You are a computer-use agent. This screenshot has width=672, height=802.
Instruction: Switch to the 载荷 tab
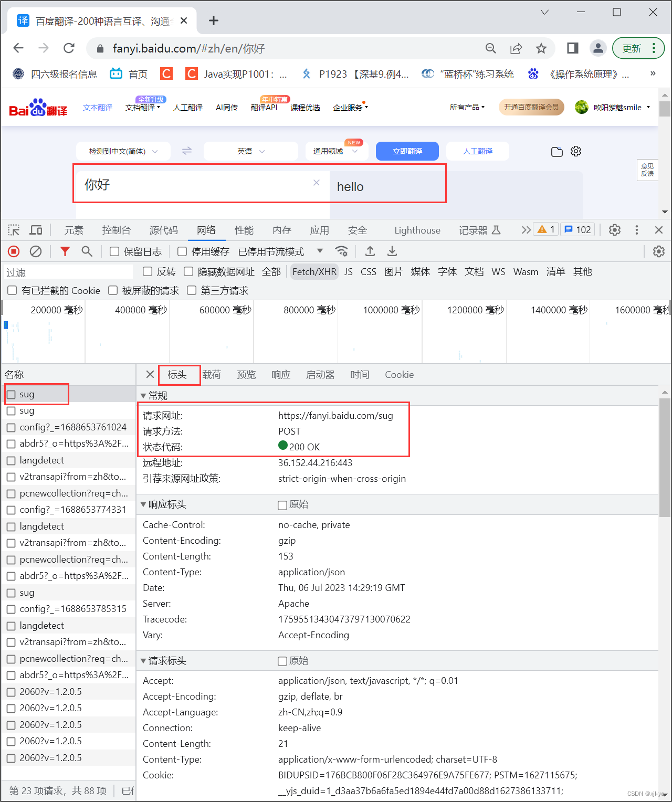(x=212, y=374)
